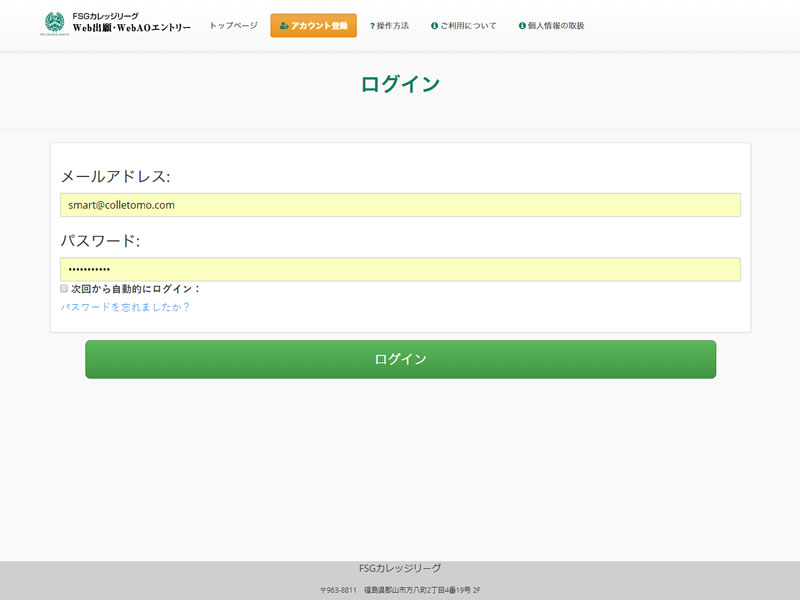Focus the メールアドレス input field

point(400,205)
